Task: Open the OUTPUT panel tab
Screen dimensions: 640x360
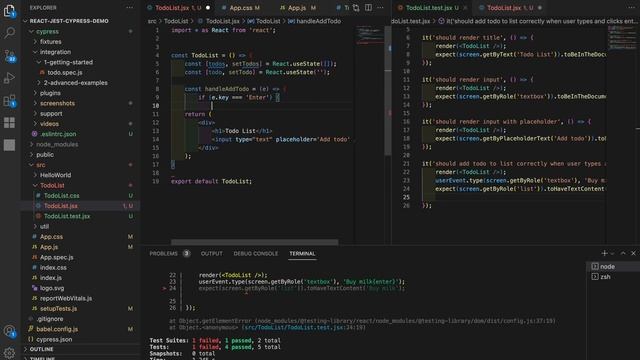Action: pyautogui.click(x=211, y=253)
